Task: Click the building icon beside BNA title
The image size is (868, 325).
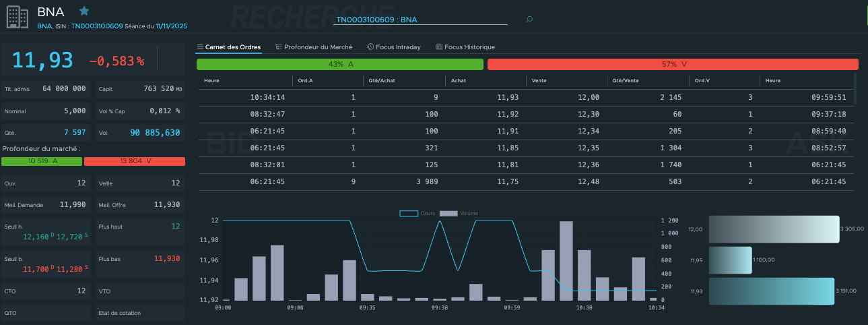Action: (18, 16)
